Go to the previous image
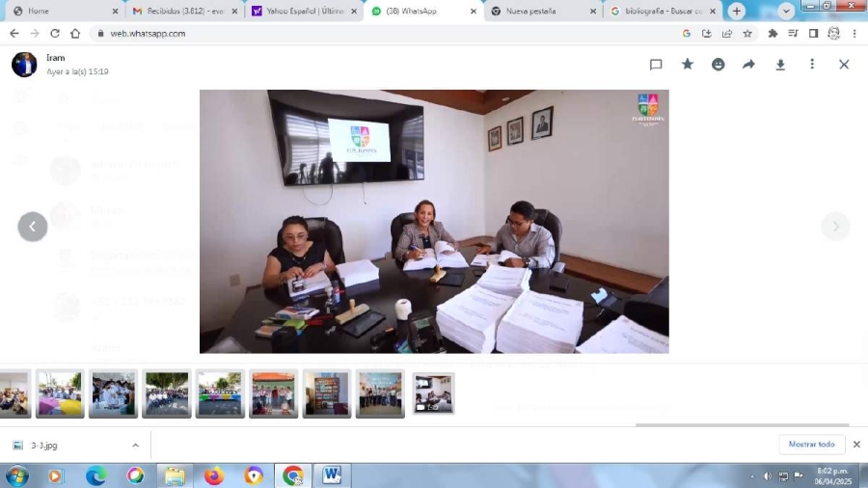The height and width of the screenshot is (488, 868). point(32,227)
